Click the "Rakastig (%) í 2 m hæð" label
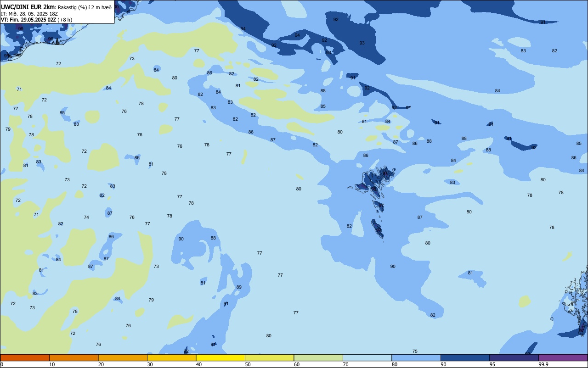This screenshot has height=368, width=588. coord(85,7)
